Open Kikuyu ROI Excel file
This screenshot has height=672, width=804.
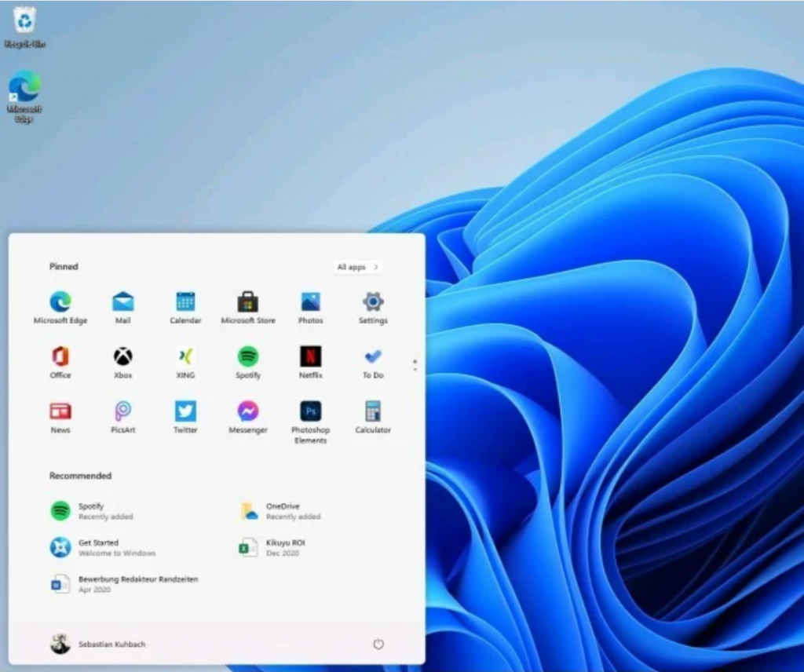pos(272,547)
